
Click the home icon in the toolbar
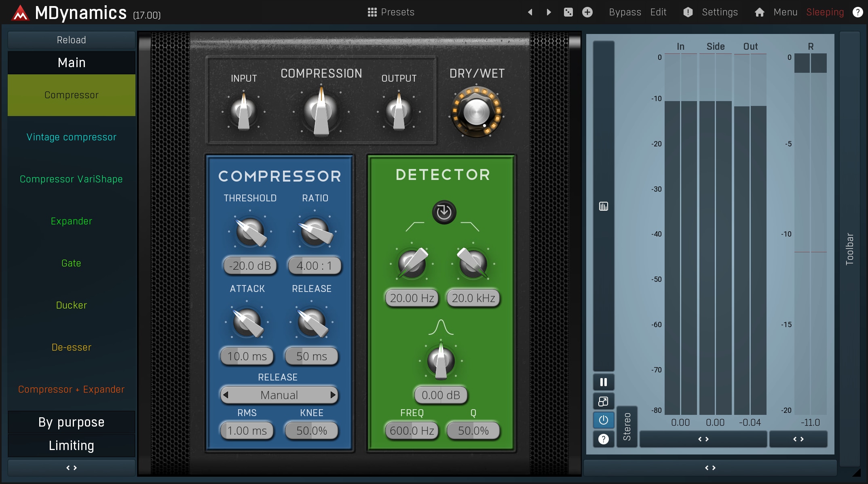[x=759, y=12]
